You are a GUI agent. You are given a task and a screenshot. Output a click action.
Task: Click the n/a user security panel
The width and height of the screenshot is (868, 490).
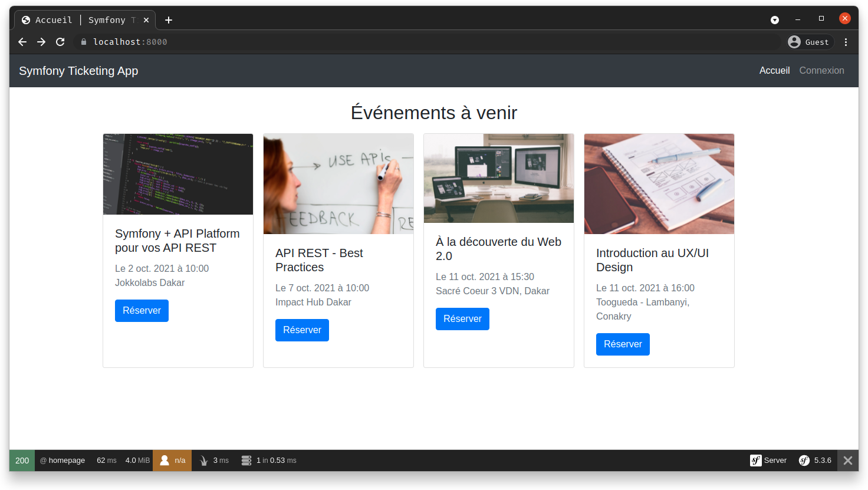click(172, 461)
